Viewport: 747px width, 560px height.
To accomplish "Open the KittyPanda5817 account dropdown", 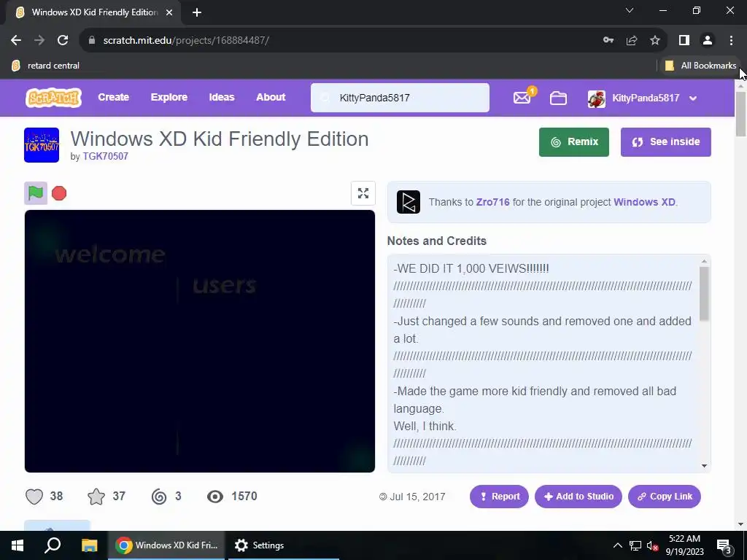I will pos(643,98).
